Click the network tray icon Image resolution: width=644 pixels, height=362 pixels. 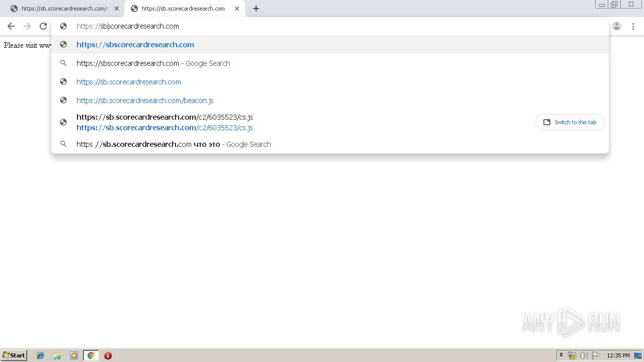572,355
